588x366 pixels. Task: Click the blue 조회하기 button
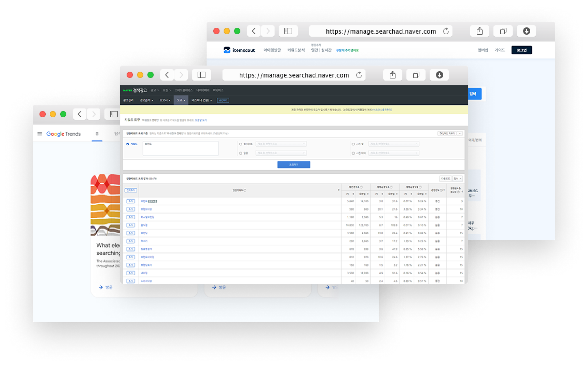293,165
